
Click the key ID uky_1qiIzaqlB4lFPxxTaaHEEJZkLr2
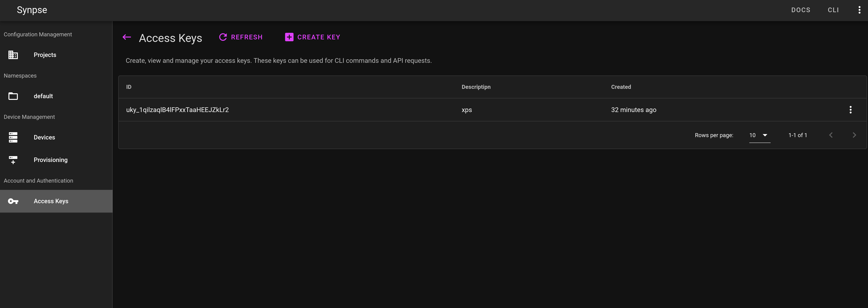pos(177,110)
